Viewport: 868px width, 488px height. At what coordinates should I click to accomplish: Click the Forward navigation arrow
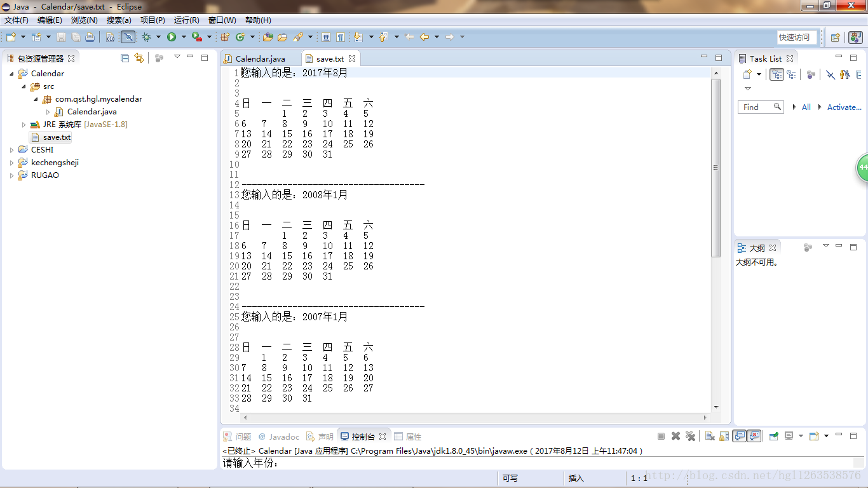pos(450,37)
